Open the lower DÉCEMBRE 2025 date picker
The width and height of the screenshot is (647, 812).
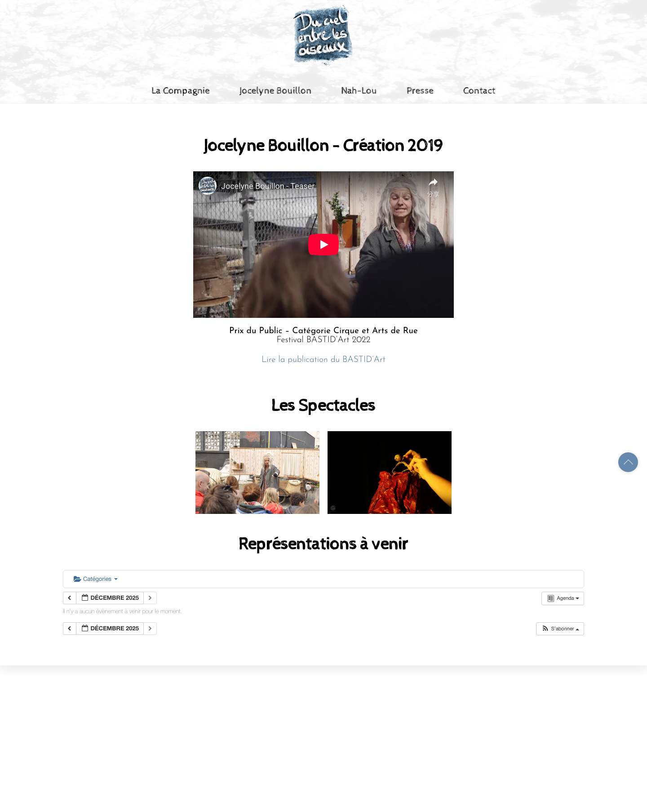110,629
